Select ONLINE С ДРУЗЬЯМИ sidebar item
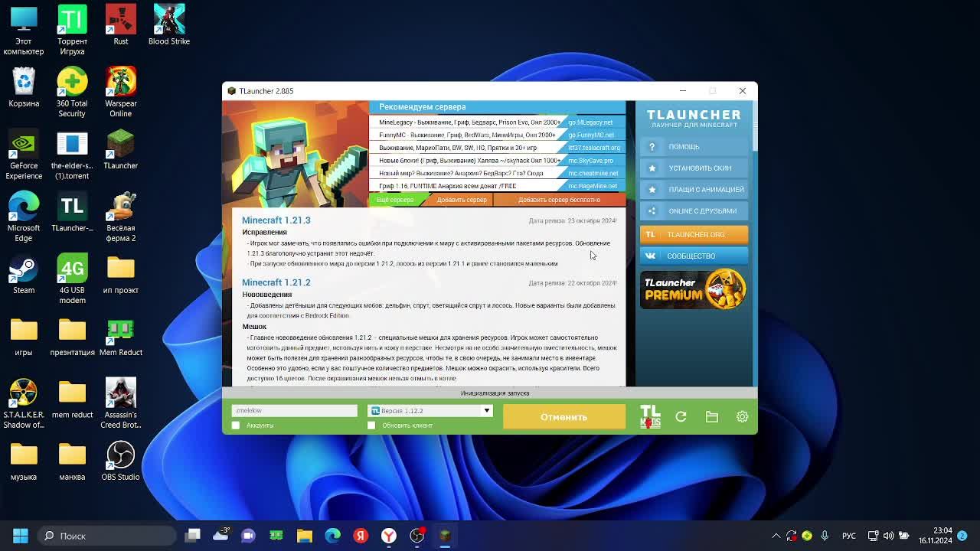 pyautogui.click(x=694, y=211)
